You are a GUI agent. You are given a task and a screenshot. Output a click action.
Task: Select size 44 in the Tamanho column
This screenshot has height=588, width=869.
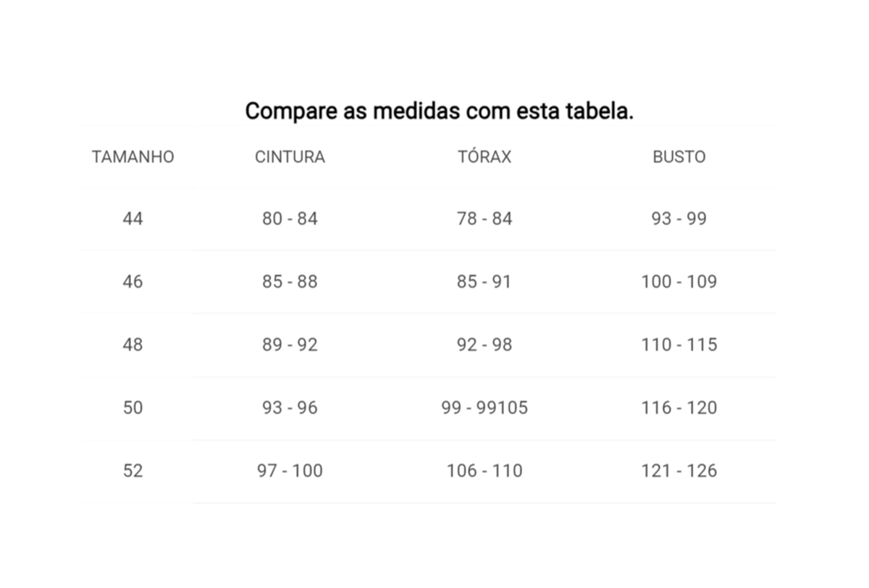[x=133, y=219]
